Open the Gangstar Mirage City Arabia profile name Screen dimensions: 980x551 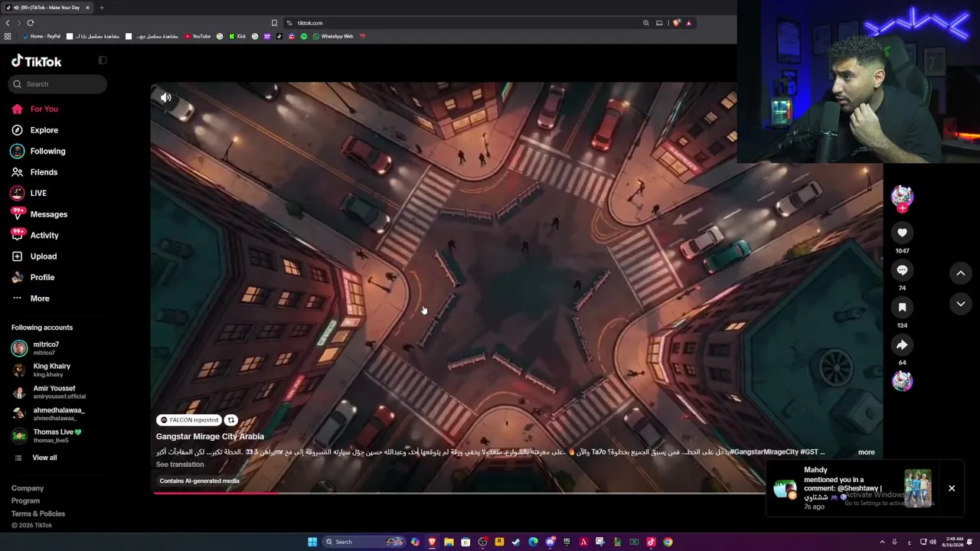210,436
